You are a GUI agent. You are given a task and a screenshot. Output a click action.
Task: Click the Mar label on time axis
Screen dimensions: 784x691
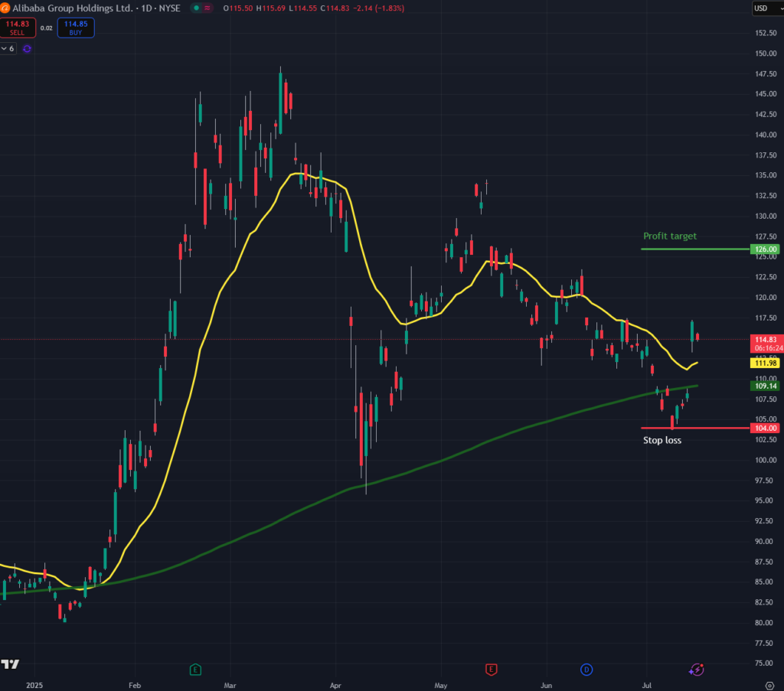click(230, 685)
